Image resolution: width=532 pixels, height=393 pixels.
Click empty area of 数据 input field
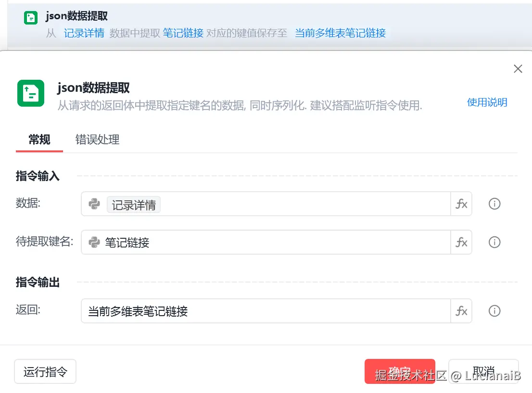305,204
